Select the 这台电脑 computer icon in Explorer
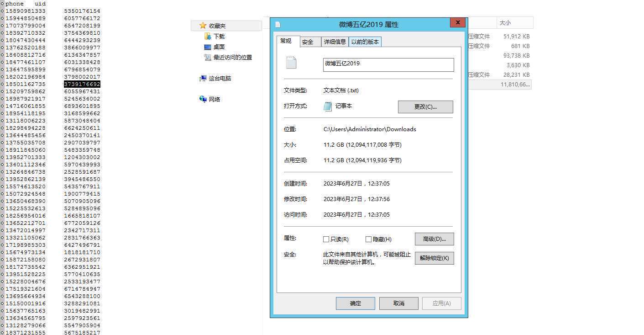Viewport: 644px width, 335px height. [203, 78]
